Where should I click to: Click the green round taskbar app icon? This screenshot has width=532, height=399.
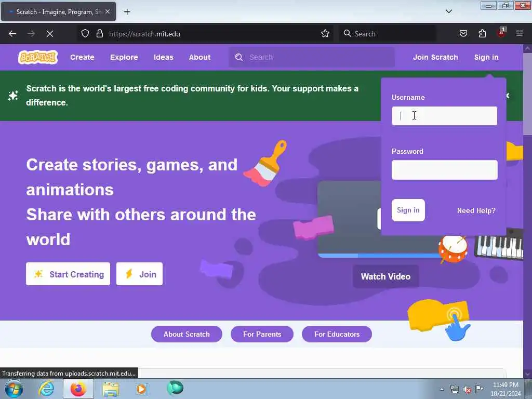pyautogui.click(x=175, y=388)
